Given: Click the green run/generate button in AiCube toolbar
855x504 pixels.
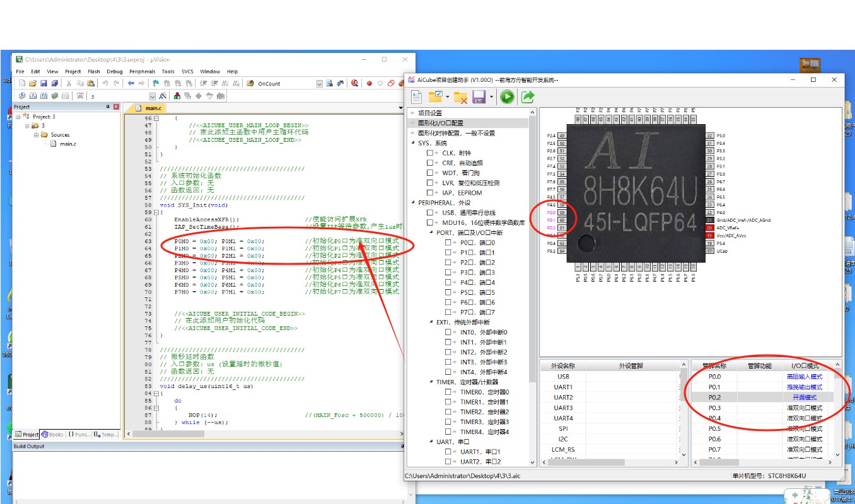Looking at the screenshot, I should 507,96.
